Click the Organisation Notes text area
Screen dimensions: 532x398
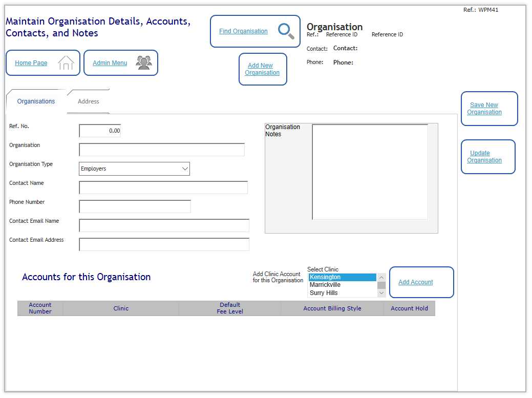pyautogui.click(x=370, y=172)
